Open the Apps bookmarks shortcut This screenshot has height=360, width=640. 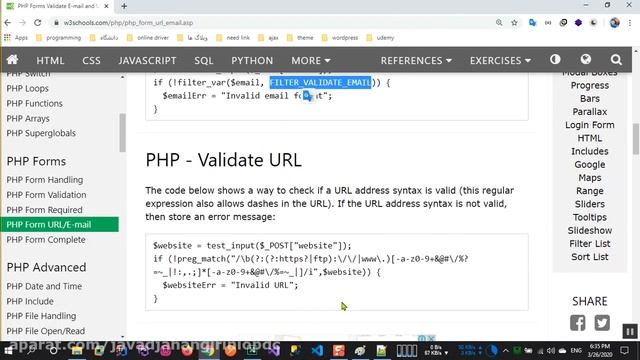16,38
